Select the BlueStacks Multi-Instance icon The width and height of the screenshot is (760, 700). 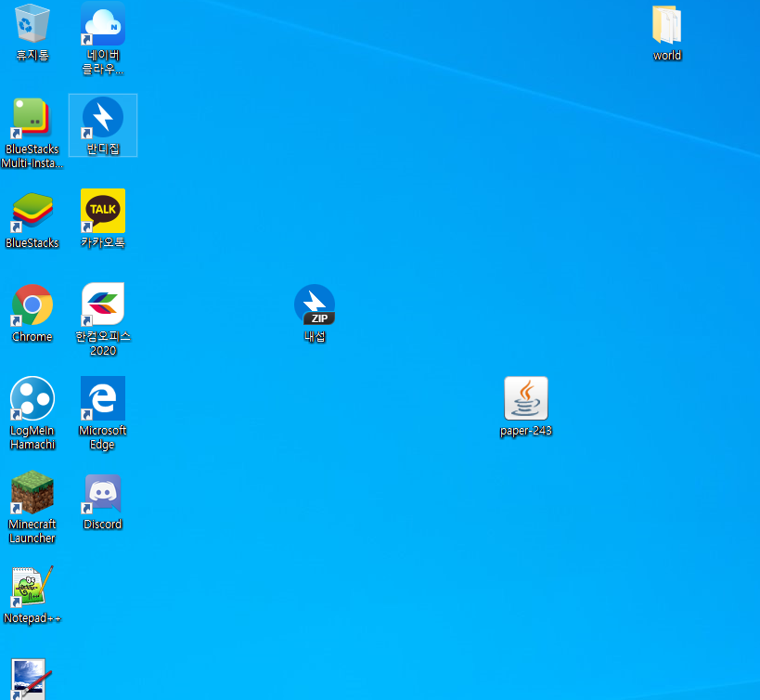(x=32, y=118)
